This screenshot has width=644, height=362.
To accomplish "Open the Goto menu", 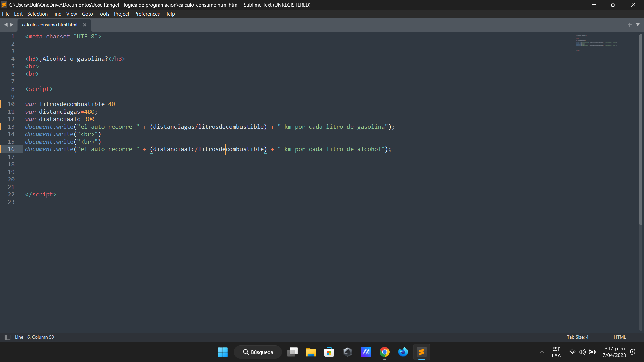I will point(87,14).
